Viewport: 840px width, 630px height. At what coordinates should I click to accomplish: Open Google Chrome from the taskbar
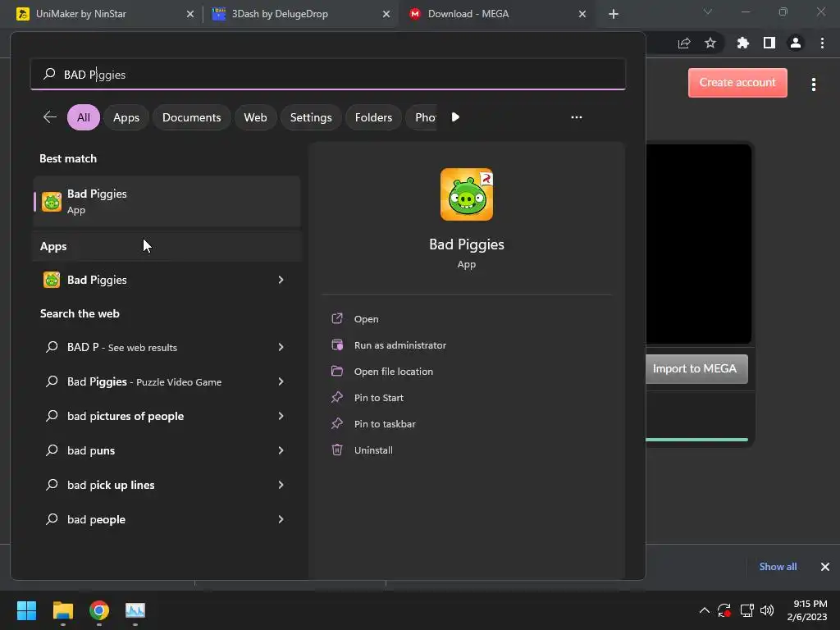(x=99, y=610)
